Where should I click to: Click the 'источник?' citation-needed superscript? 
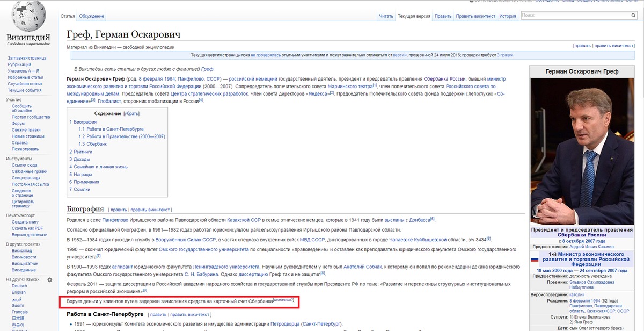point(283,300)
